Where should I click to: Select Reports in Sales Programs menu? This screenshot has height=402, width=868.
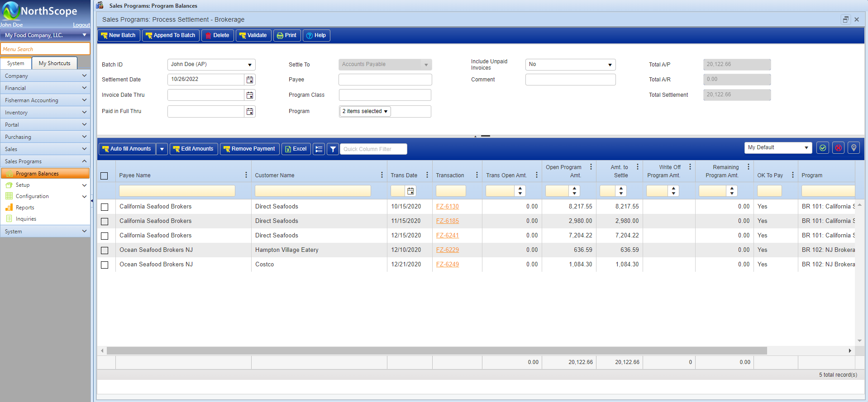(25, 208)
